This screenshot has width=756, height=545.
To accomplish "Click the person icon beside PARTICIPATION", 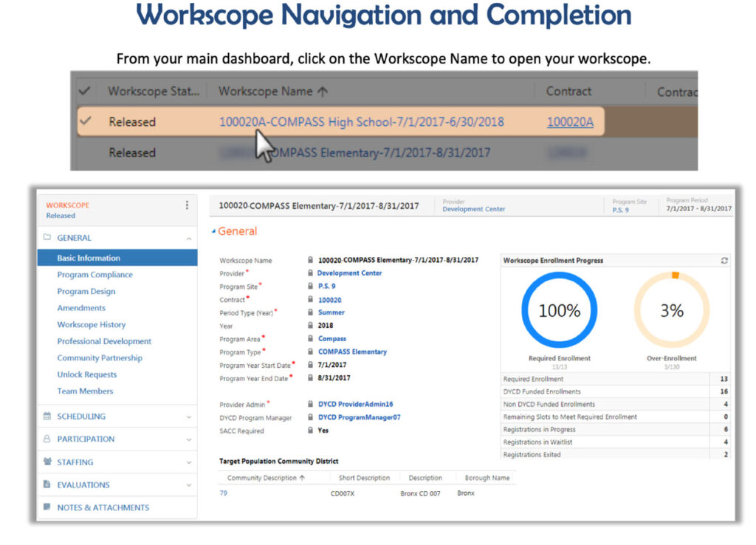I will click(x=47, y=439).
